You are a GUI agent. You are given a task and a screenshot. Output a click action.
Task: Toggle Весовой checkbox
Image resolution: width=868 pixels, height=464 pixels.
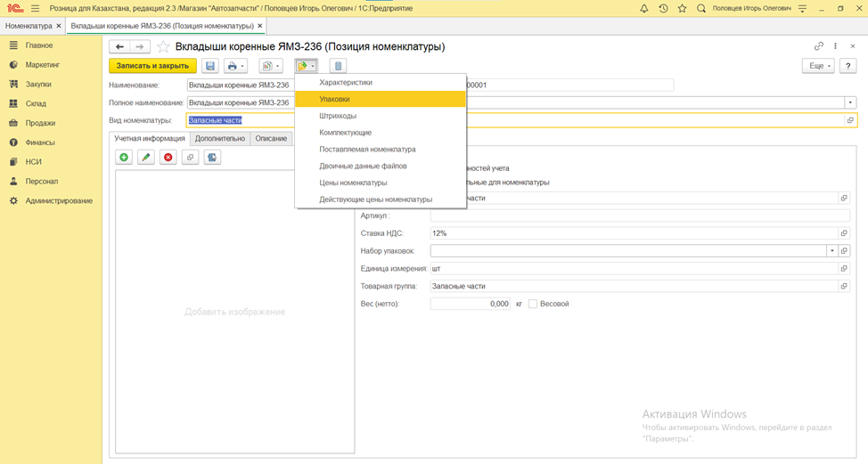533,304
